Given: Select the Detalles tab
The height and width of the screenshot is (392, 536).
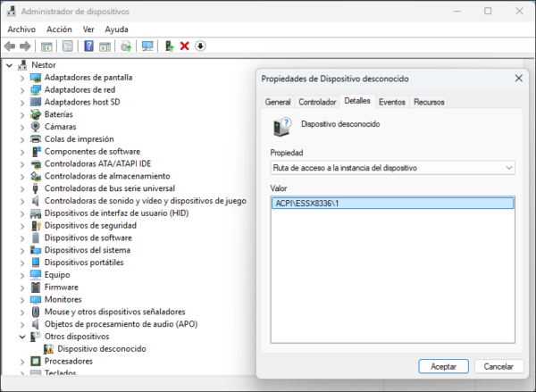Looking at the screenshot, I should [x=357, y=101].
